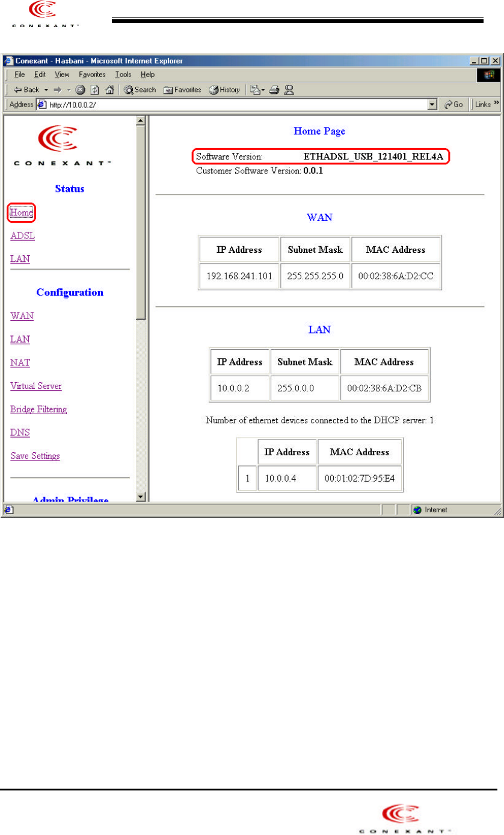504x835 pixels.
Task: Open the Edit menu
Action: (x=40, y=75)
